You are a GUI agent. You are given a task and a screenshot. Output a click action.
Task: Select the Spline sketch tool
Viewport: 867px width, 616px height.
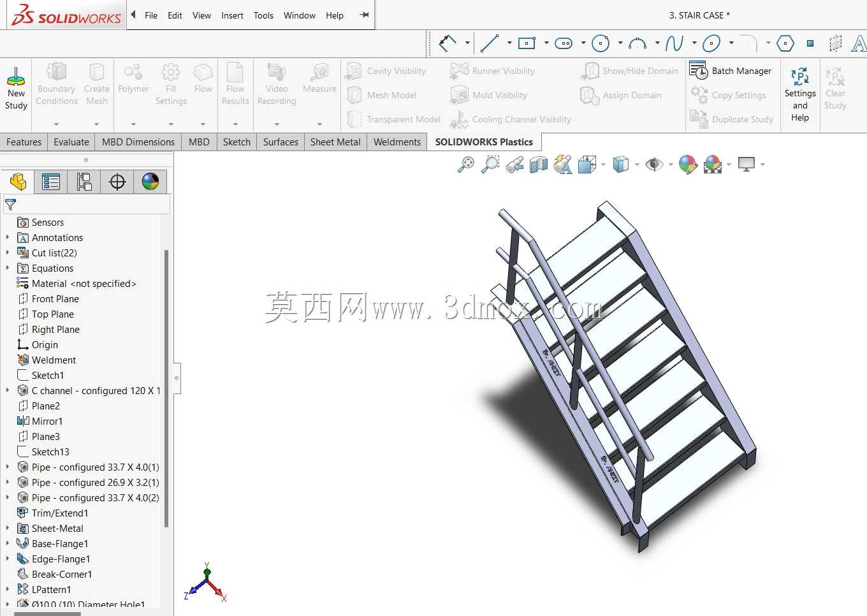pyautogui.click(x=674, y=43)
